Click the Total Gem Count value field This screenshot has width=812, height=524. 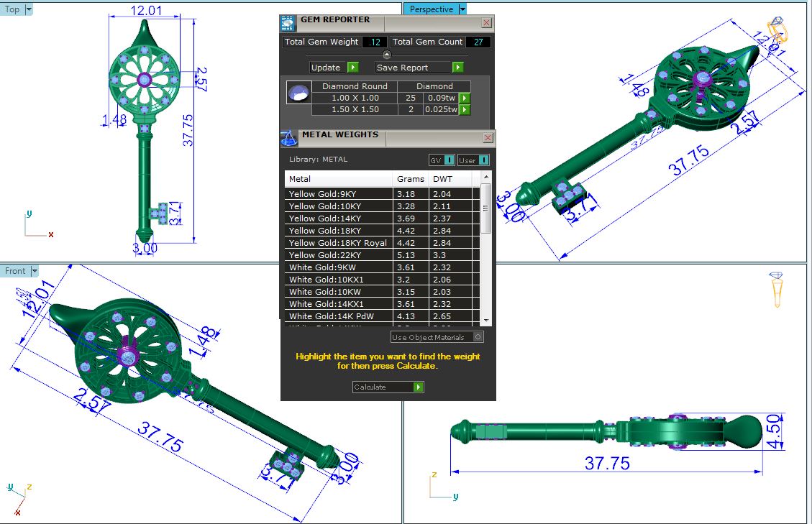(478, 42)
